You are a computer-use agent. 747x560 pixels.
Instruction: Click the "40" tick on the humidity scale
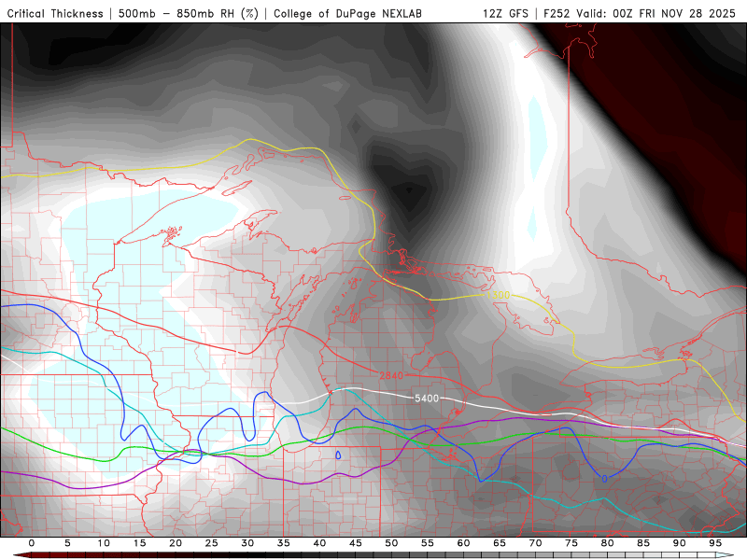click(x=319, y=543)
